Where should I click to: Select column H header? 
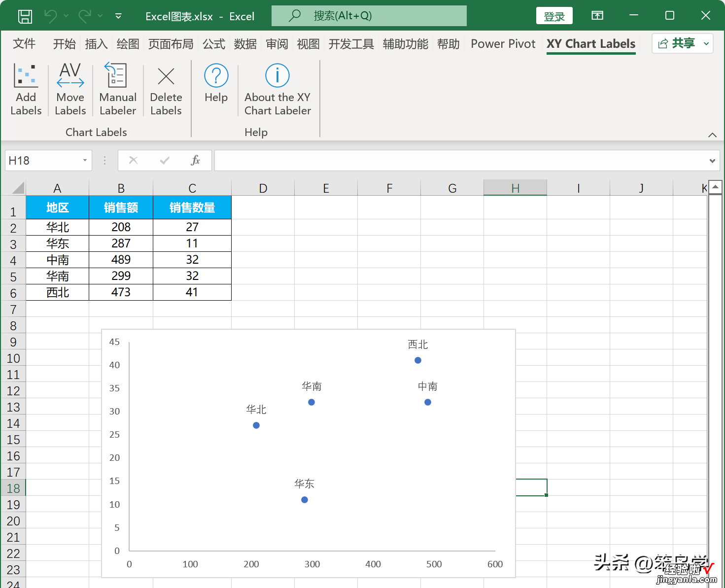(515, 188)
